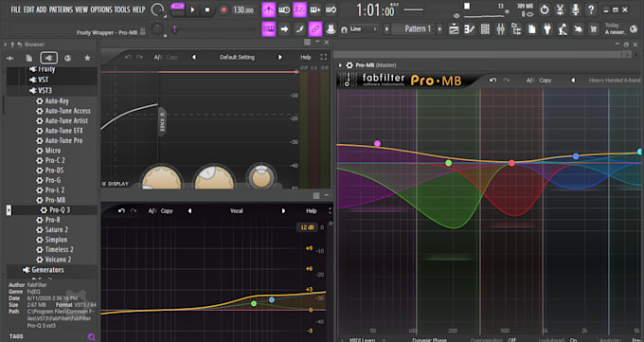Open undo history circular arrow icon
644x342 pixels.
point(545,9)
